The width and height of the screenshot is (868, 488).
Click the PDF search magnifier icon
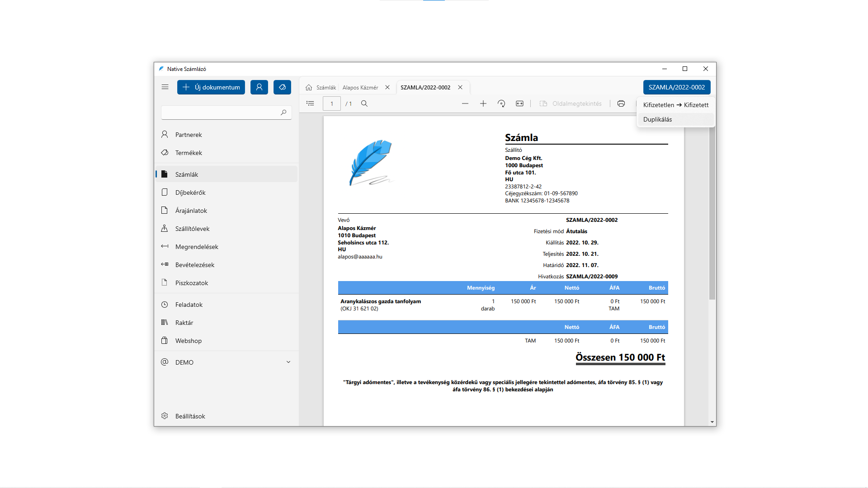tap(364, 103)
